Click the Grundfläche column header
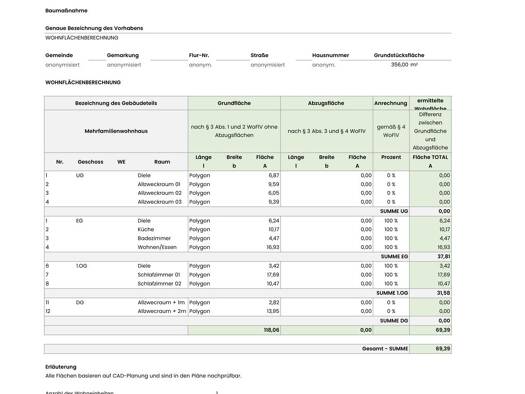The image size is (525, 394). (234, 103)
